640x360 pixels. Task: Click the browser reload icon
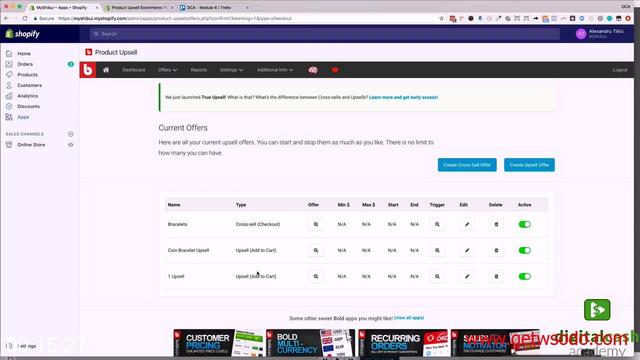25,18
